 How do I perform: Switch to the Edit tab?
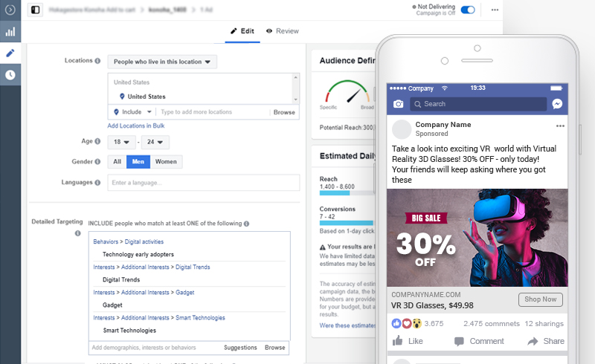point(242,31)
